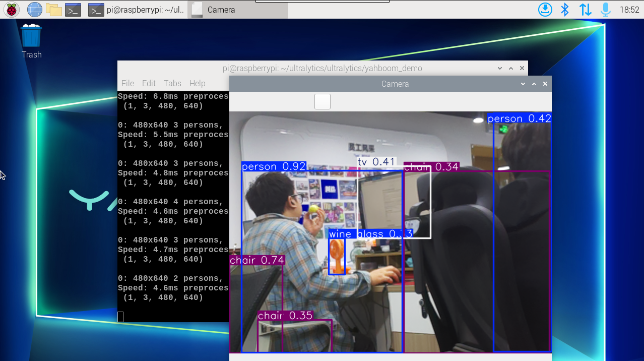Click the blank square button in the Camera toolbar
Screen dimensions: 644x361
click(x=323, y=101)
